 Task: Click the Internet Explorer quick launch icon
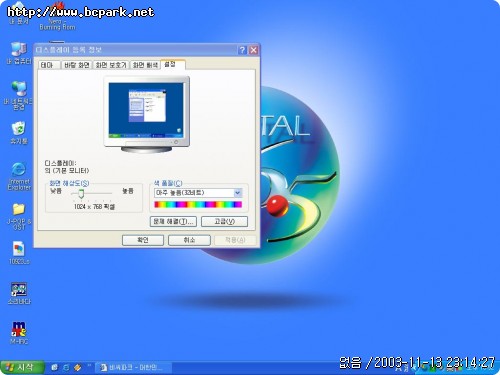(66, 367)
